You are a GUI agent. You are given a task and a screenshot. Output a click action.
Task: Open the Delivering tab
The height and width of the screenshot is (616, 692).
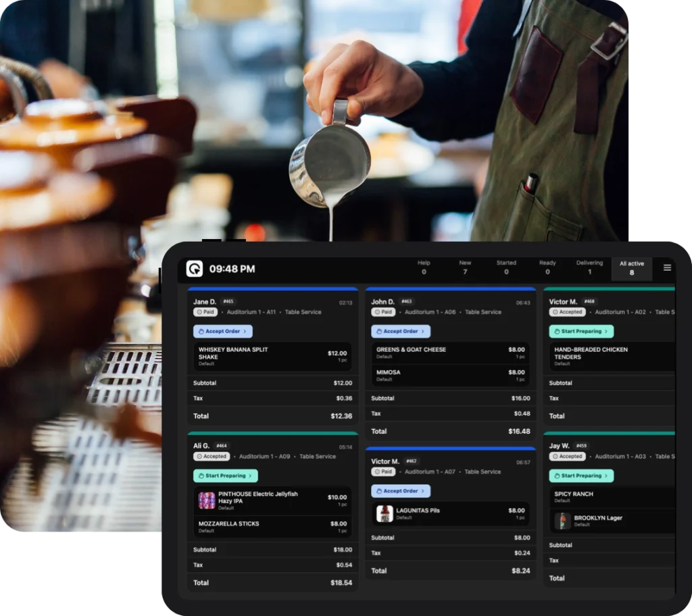(x=589, y=267)
